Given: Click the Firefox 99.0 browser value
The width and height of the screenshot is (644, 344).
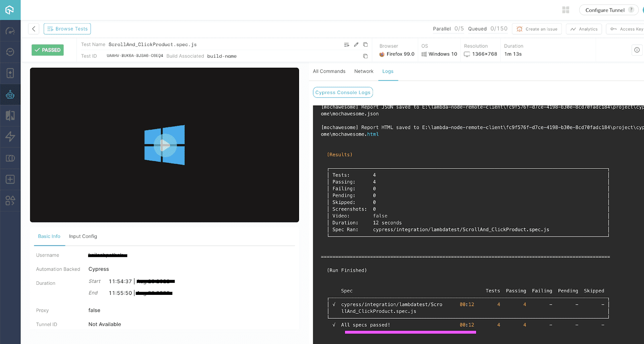Looking at the screenshot, I should (397, 54).
